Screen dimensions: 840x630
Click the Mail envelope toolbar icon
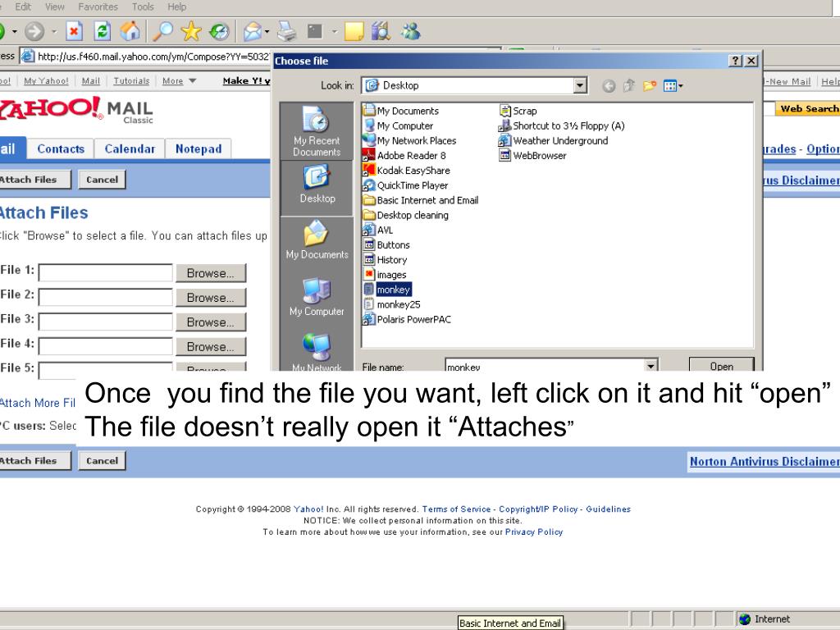pyautogui.click(x=253, y=32)
